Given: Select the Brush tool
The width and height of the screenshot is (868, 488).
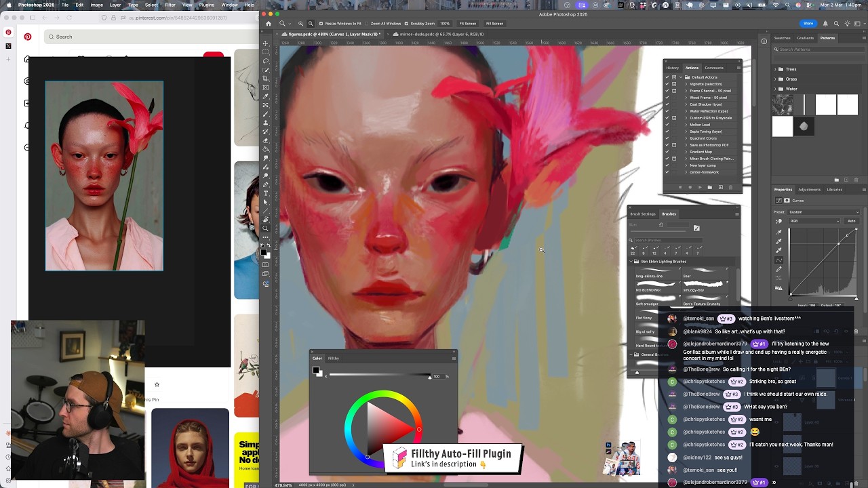Looking at the screenshot, I should [x=266, y=114].
